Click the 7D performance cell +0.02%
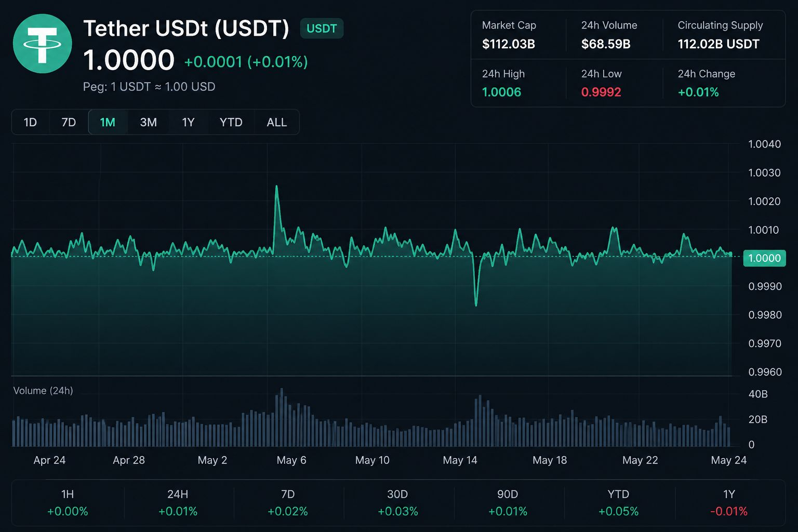The image size is (798, 532). [x=288, y=503]
